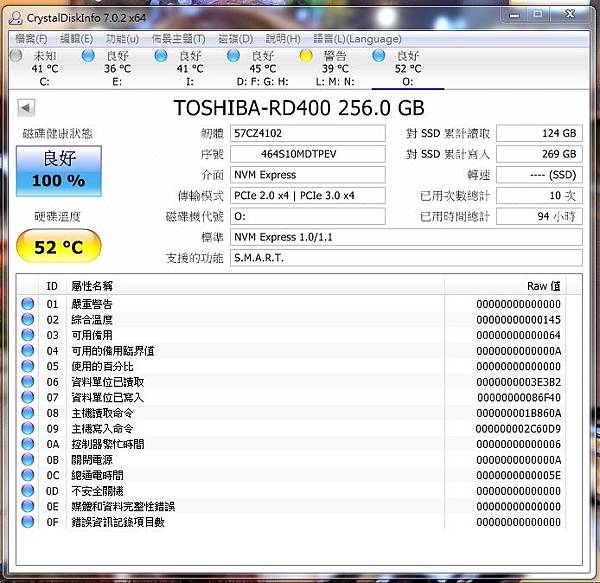The width and height of the screenshot is (600, 583).
Task: Click status icon of attribute 03 可用備用
Action: tap(28, 335)
